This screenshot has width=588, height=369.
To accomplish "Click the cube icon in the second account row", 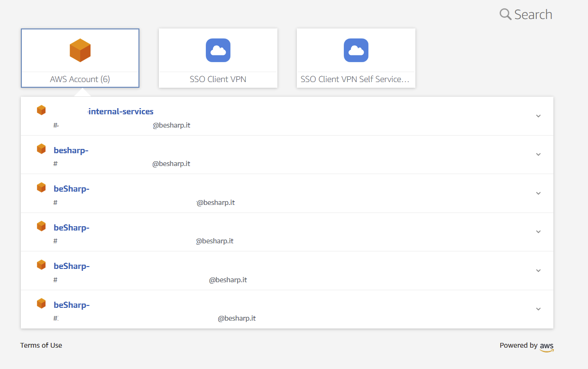I will tap(41, 149).
